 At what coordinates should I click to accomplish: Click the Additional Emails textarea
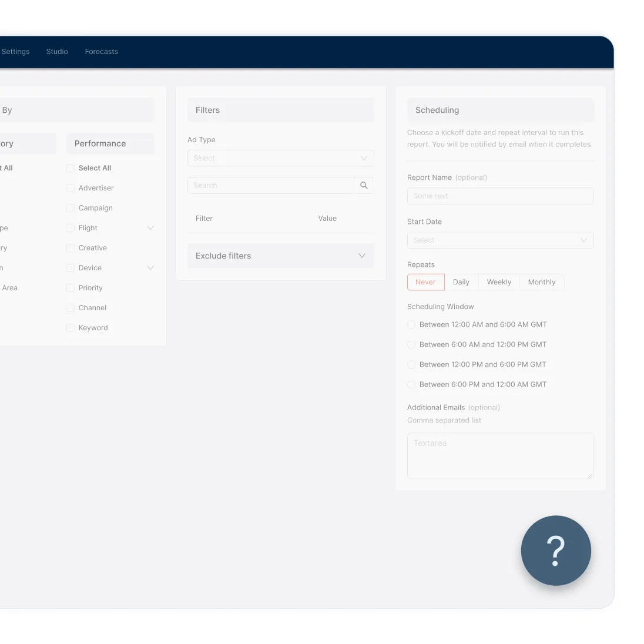[500, 455]
